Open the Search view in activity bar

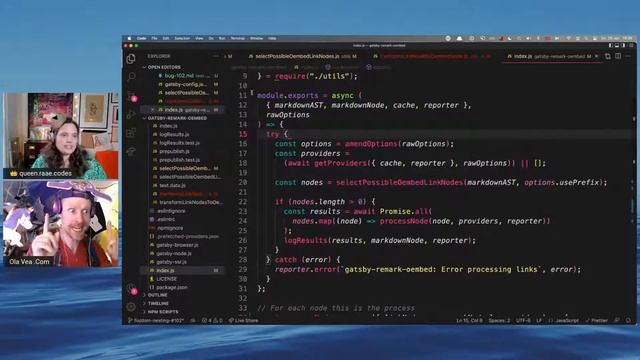tap(131, 77)
